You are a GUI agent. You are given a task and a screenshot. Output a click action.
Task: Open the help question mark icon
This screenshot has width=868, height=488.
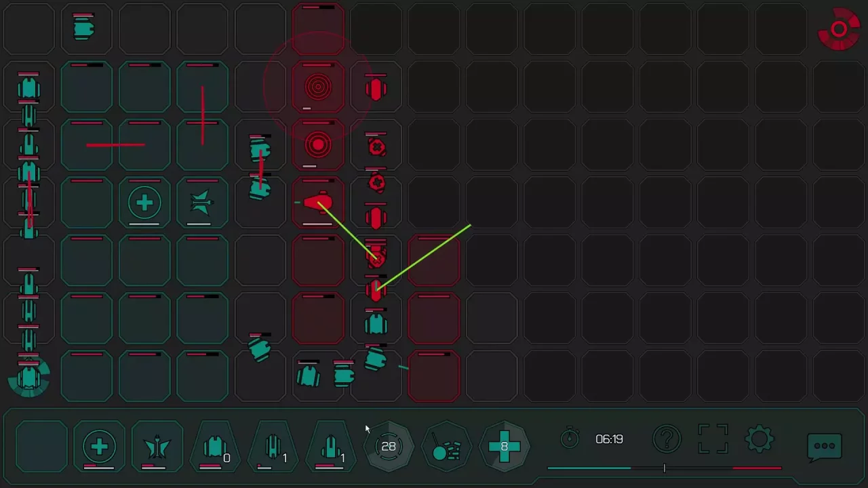(x=667, y=439)
